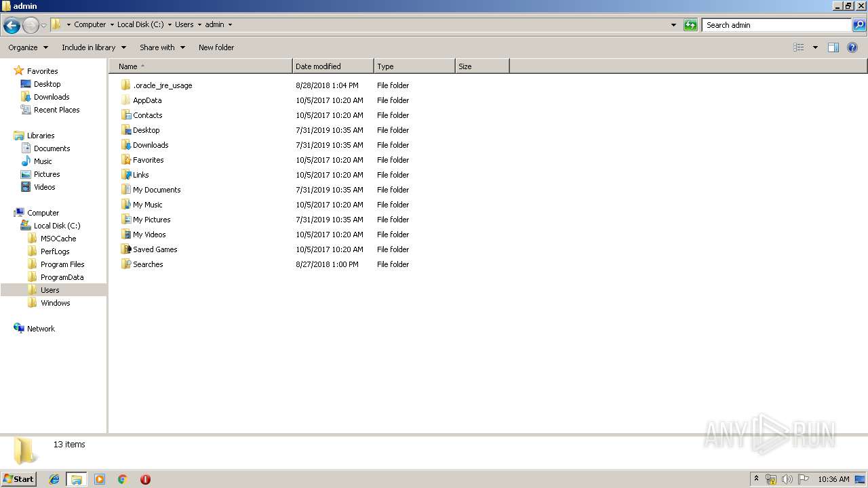The image size is (868, 488).
Task: Select the AppData folder
Action: [x=147, y=100]
